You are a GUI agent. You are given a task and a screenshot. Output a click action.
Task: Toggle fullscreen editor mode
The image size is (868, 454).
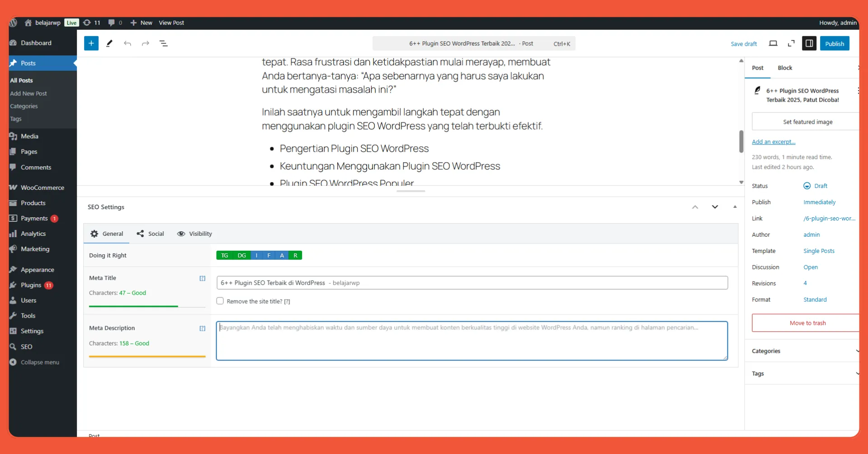(x=791, y=43)
